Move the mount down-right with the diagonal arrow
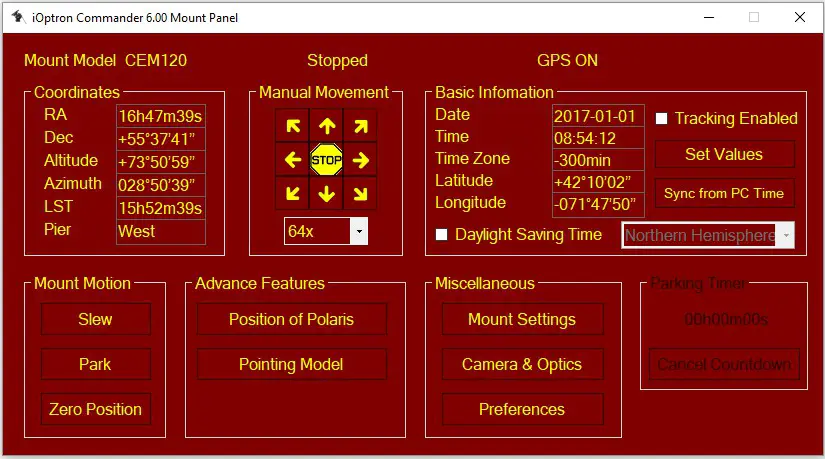 [360, 194]
